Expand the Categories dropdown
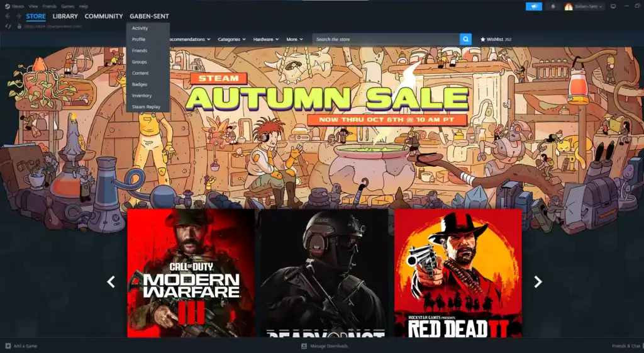The height and width of the screenshot is (353, 644). (231, 39)
